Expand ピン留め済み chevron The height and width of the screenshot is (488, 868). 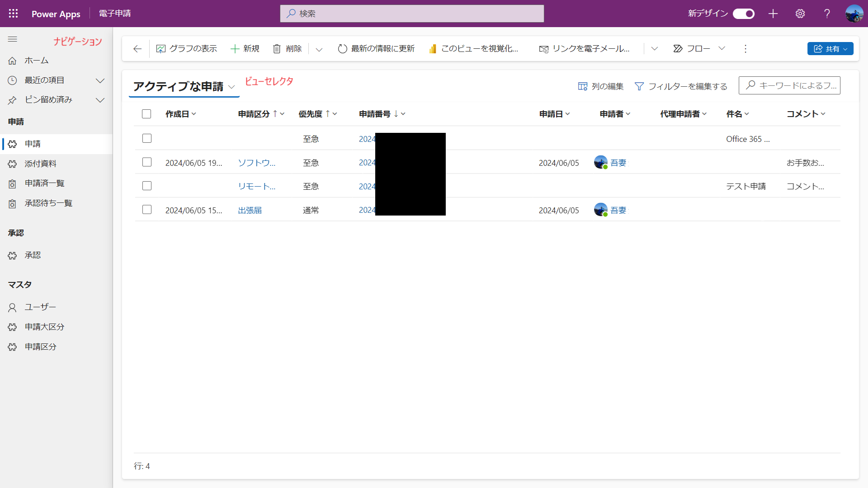click(x=100, y=100)
